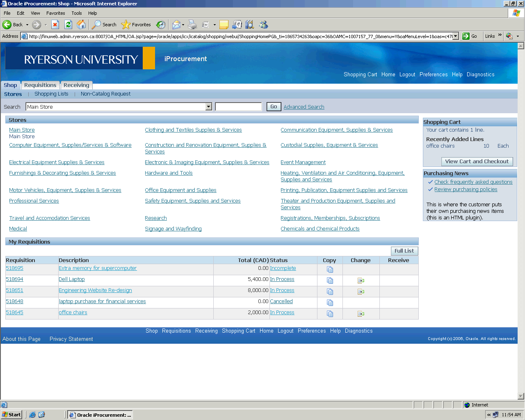Screen dimensions: 525x420
Task: Click the change icon for office chairs requisition
Action: [x=361, y=314]
